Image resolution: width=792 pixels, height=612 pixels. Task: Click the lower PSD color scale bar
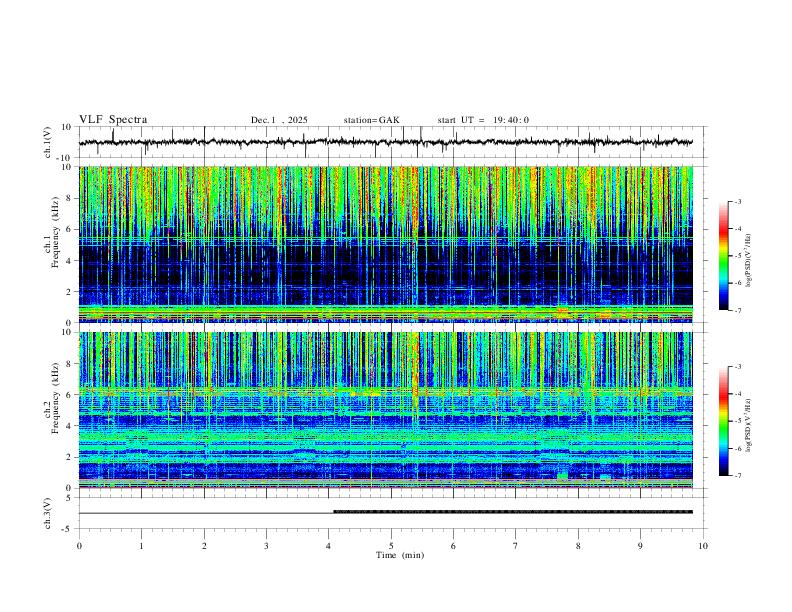(723, 421)
